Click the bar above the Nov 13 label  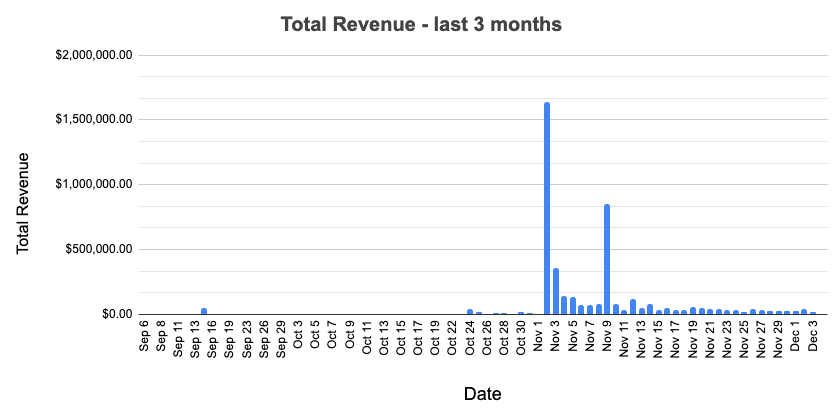click(642, 310)
